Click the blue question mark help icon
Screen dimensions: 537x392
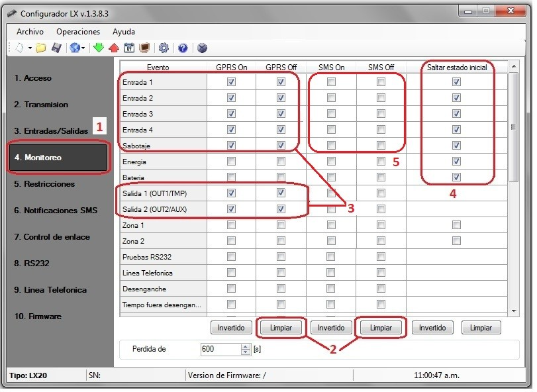183,48
